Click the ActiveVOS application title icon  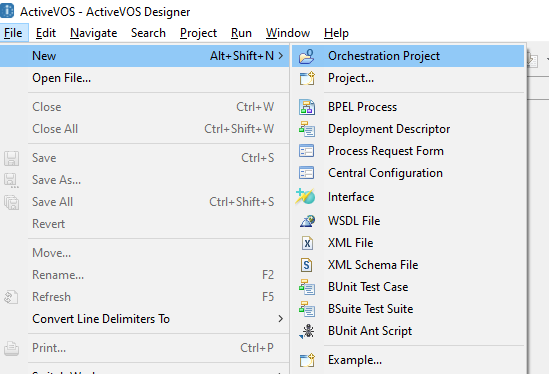click(x=7, y=11)
